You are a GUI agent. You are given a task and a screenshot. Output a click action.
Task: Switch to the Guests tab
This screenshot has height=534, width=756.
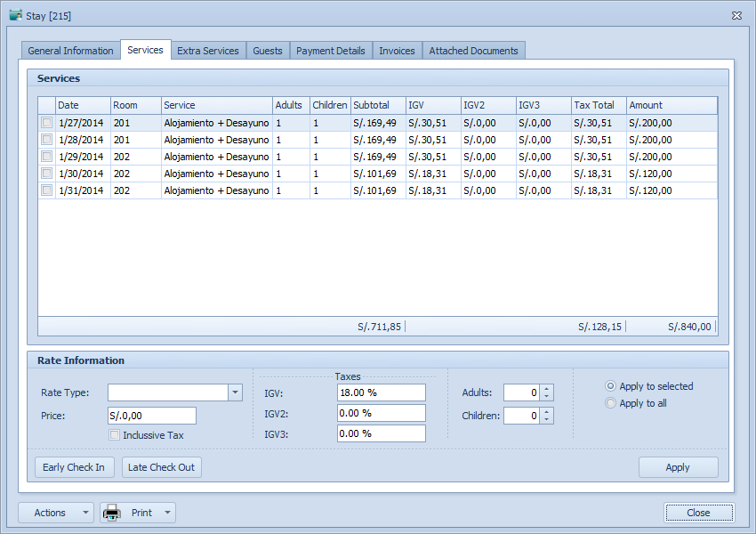tap(268, 51)
